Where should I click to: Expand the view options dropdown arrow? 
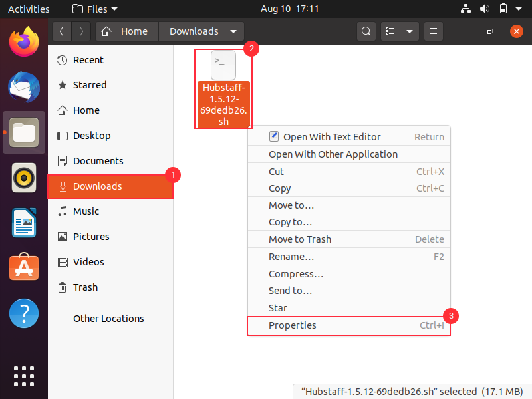pos(410,31)
